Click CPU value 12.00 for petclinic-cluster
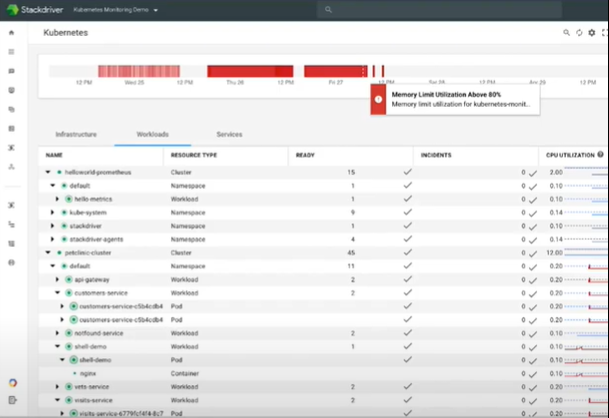Screen dimensions: 609x418 555,253
